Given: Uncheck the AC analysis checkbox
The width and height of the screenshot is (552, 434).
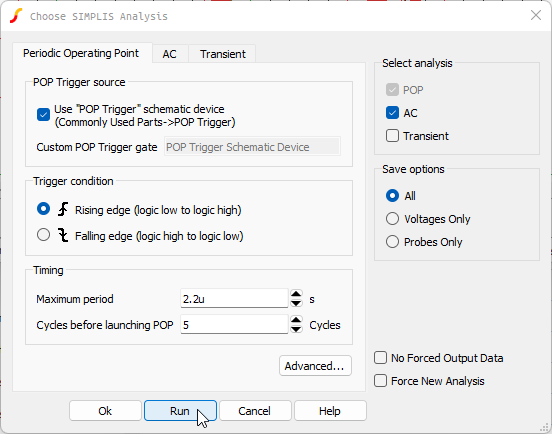Looking at the screenshot, I should [392, 113].
